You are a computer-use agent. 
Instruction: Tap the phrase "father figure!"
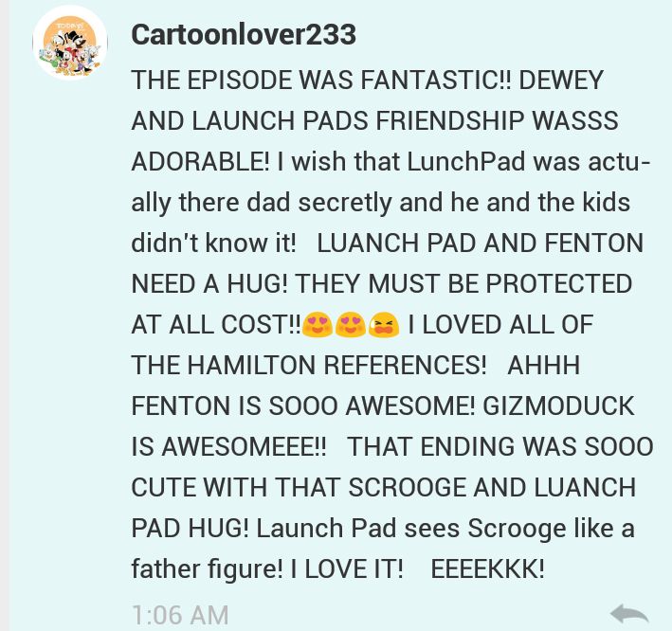207,569
